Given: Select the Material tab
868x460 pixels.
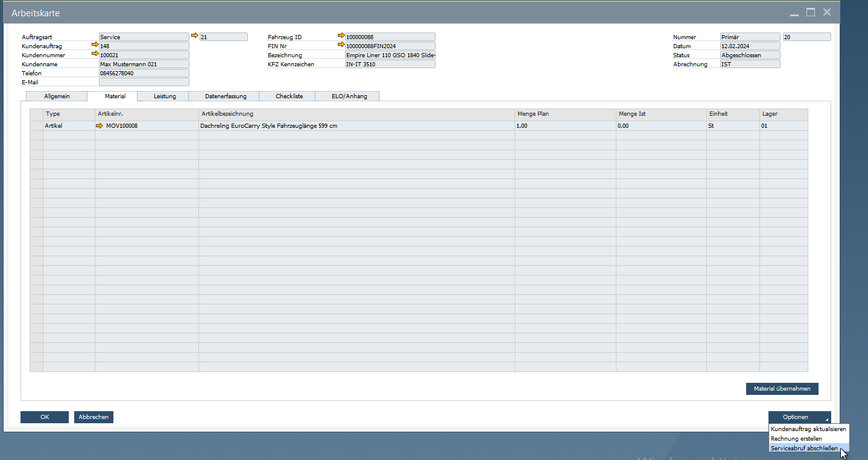Looking at the screenshot, I should click(x=113, y=96).
